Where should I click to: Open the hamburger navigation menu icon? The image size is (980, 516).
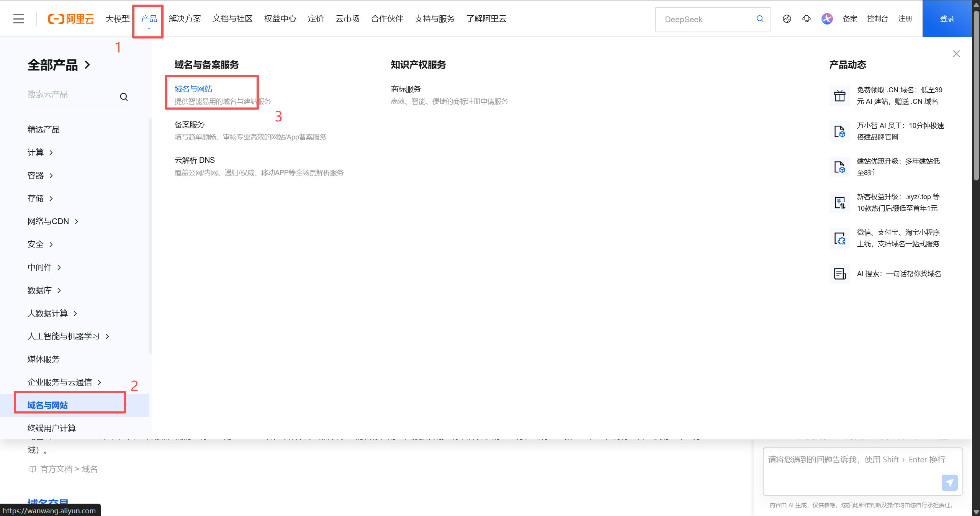click(18, 18)
